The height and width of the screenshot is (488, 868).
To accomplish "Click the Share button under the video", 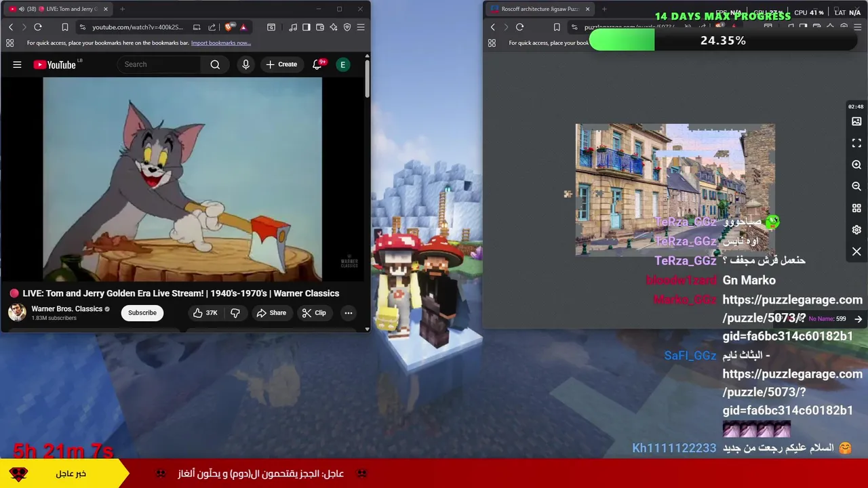I will 271,312.
